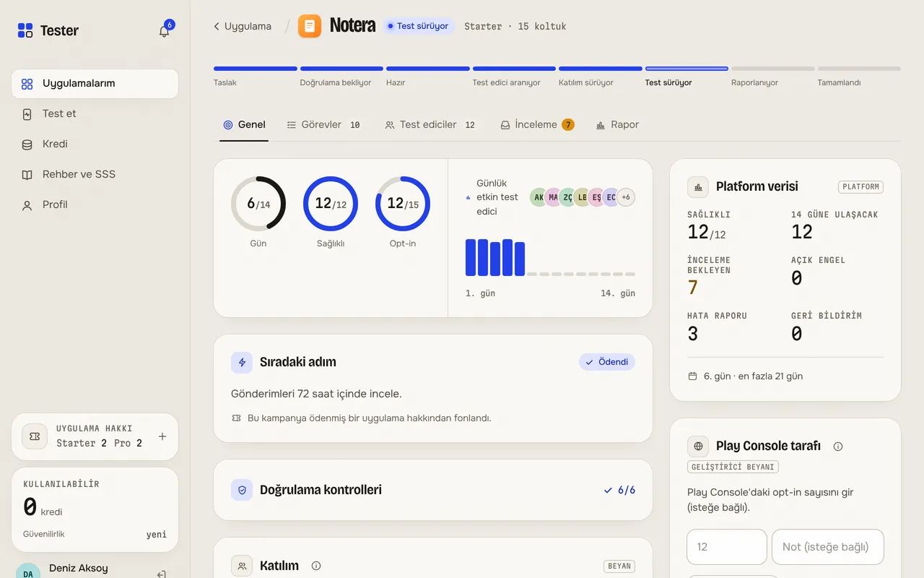Click the GELİŞTİRİCİ BEYANI tag

point(733,467)
